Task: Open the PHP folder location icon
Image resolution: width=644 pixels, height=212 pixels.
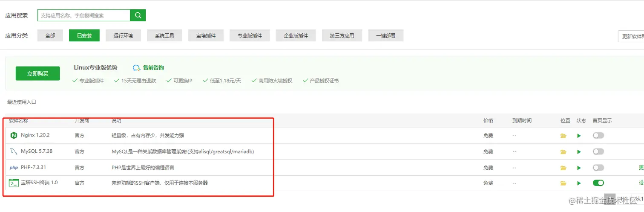Action: coord(563,168)
